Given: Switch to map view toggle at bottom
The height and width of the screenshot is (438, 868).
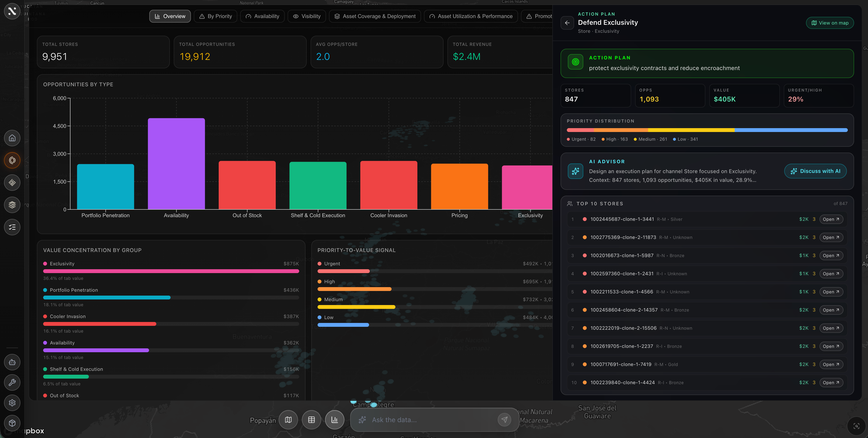Looking at the screenshot, I should (288, 420).
